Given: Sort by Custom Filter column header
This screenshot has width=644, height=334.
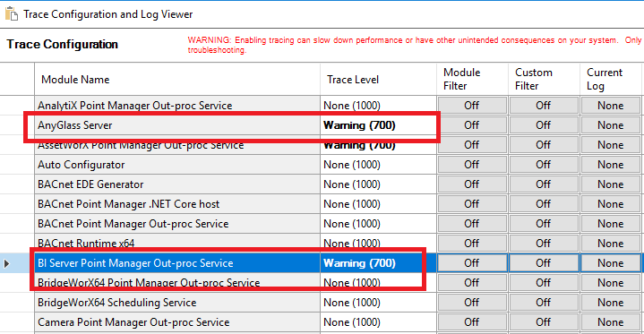Looking at the screenshot, I should (x=544, y=80).
